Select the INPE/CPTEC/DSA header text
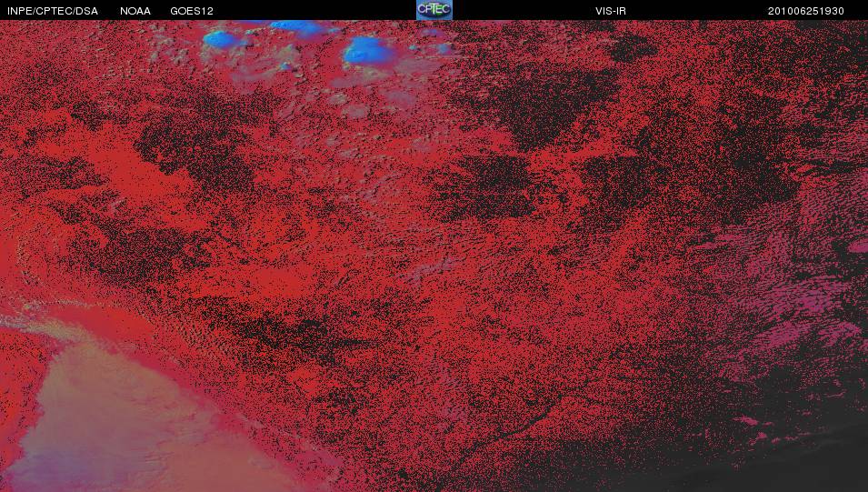 [53, 11]
